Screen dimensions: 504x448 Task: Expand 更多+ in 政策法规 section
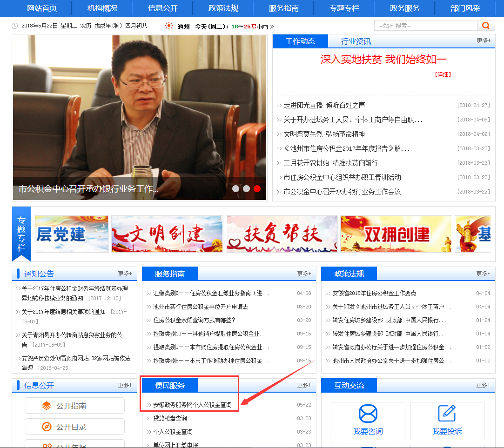coord(483,274)
